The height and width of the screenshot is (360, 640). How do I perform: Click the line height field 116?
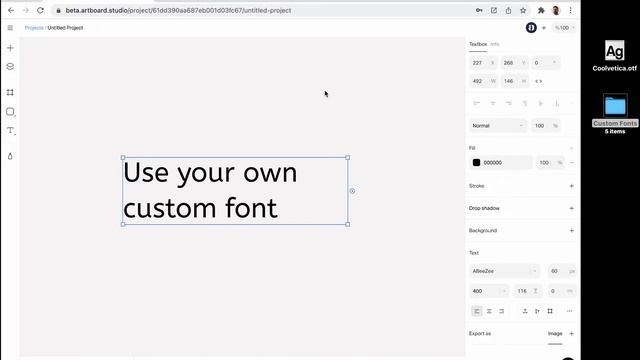point(528,291)
